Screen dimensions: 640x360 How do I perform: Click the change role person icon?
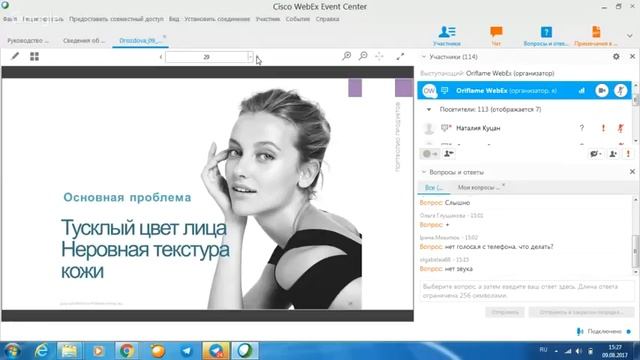click(449, 154)
